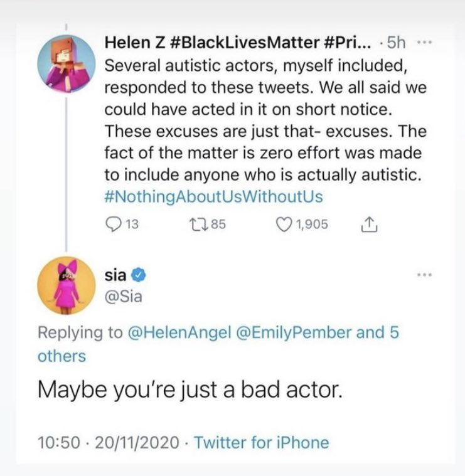Click the bold "sia" display name
This screenshot has width=465, height=476.
pyautogui.click(x=115, y=276)
